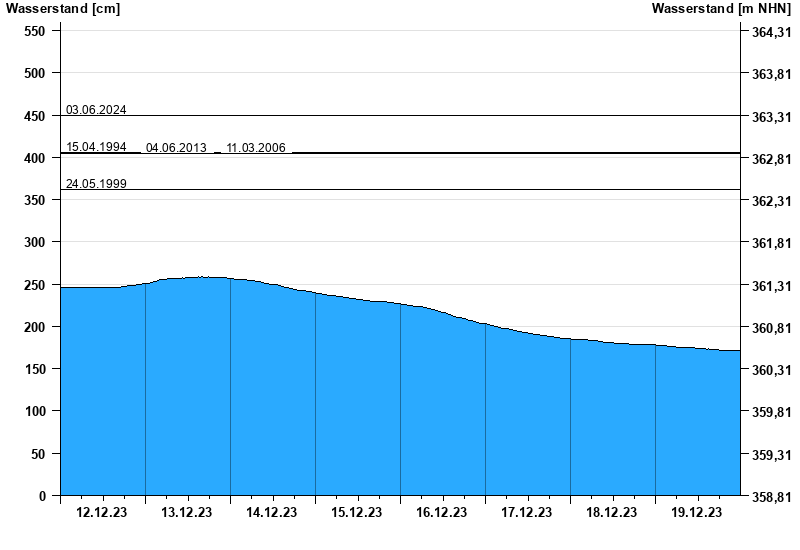Click the 03.06.2024 flood mark label

pyautogui.click(x=96, y=110)
